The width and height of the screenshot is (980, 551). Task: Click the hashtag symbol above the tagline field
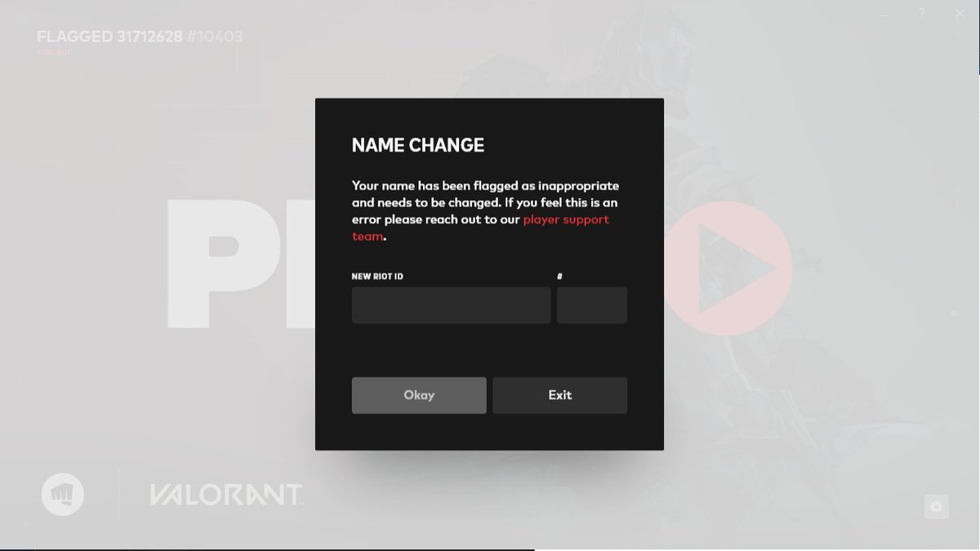click(x=559, y=276)
